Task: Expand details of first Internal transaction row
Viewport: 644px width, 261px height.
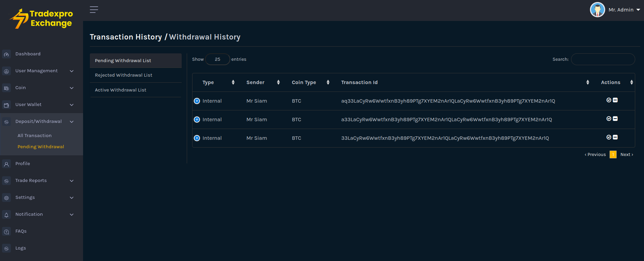Action: tap(197, 101)
